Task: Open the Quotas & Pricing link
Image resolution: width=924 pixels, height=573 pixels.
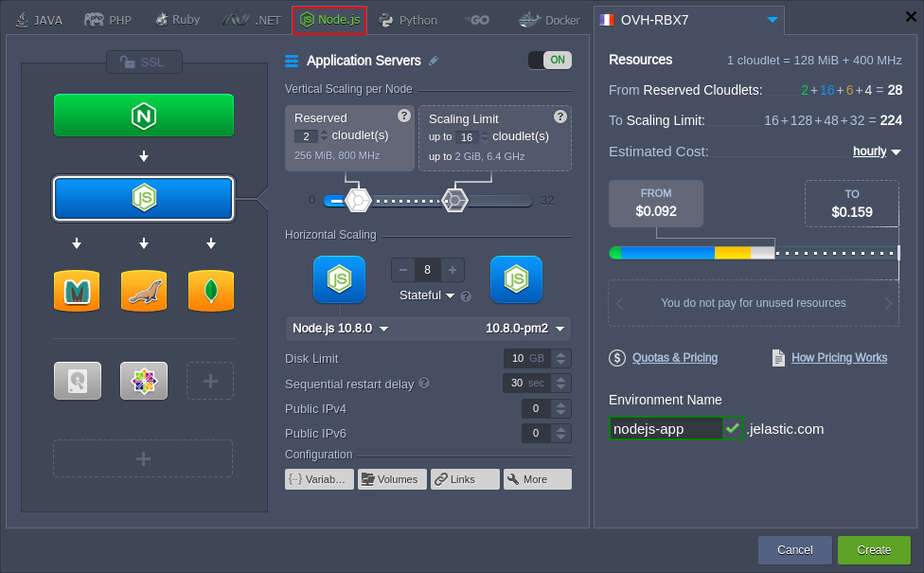Action: (x=674, y=358)
